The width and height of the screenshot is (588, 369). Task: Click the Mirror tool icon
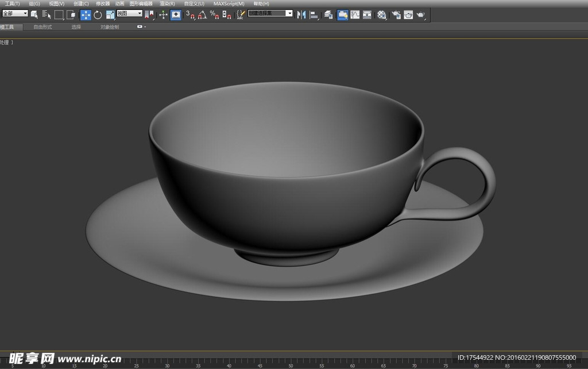tap(301, 15)
